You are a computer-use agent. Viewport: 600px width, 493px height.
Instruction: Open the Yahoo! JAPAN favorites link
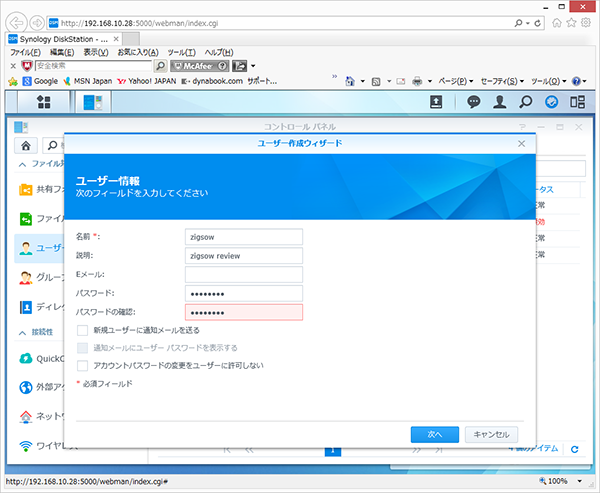[x=147, y=81]
